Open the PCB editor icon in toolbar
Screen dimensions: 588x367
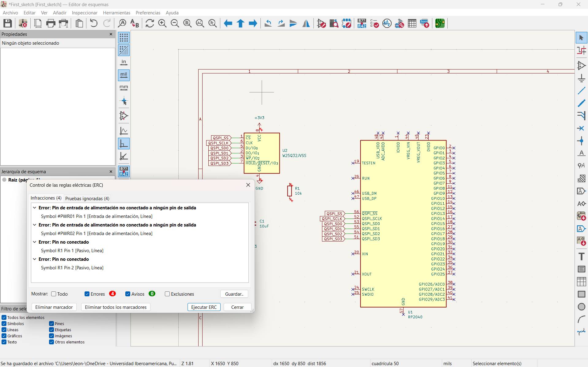[x=440, y=24]
